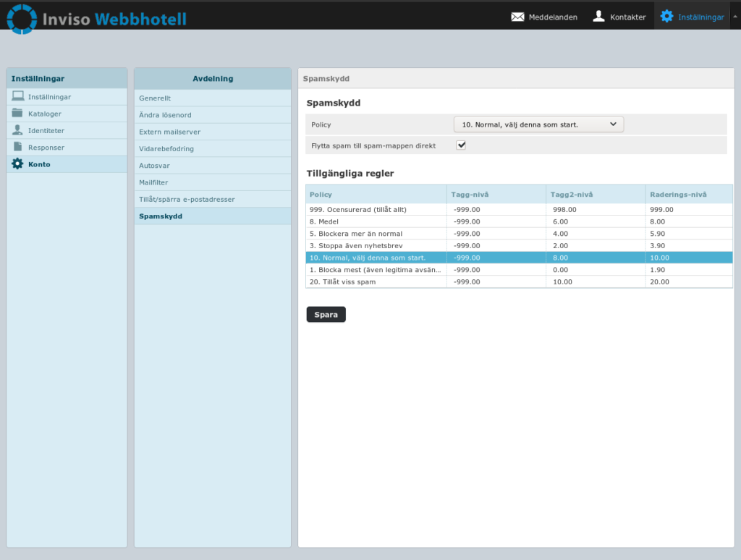Click the laptop icon beside Inställningar

(17, 96)
